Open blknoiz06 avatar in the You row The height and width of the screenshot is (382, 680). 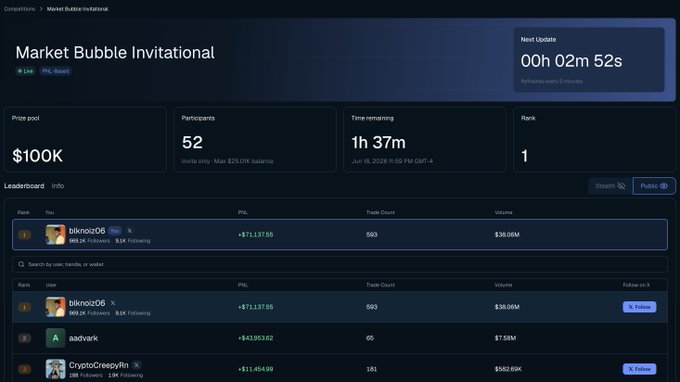pyautogui.click(x=56, y=235)
